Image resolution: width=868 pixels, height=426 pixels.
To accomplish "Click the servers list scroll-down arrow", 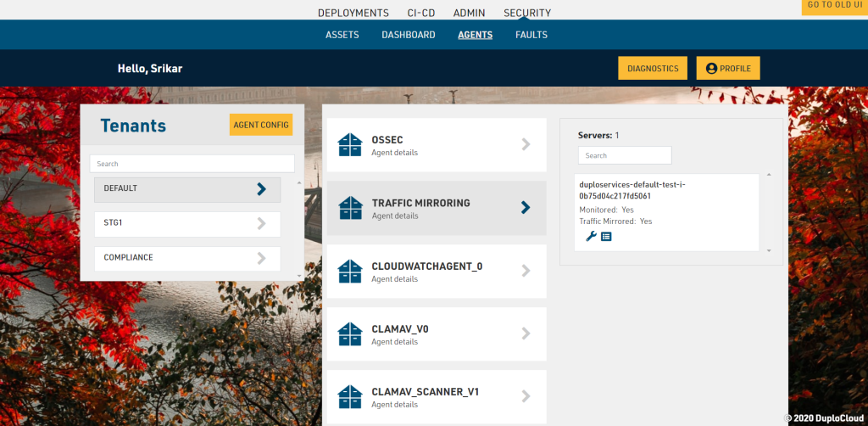I will click(769, 251).
